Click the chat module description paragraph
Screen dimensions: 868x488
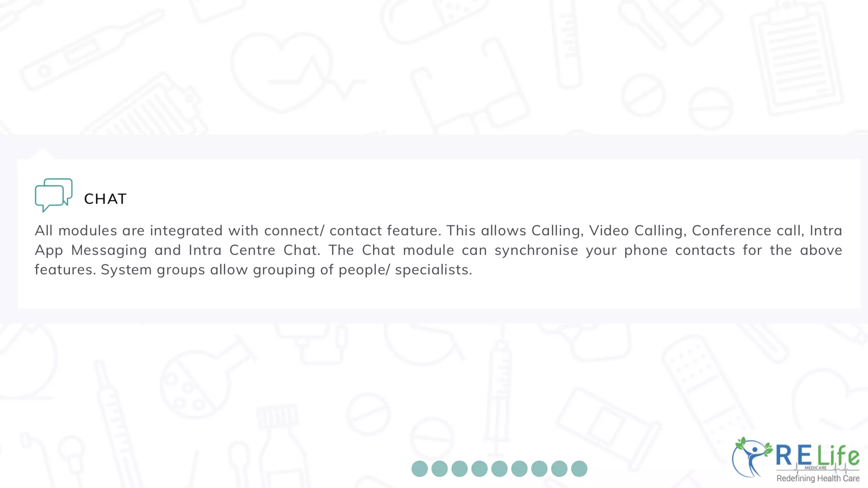coord(438,250)
